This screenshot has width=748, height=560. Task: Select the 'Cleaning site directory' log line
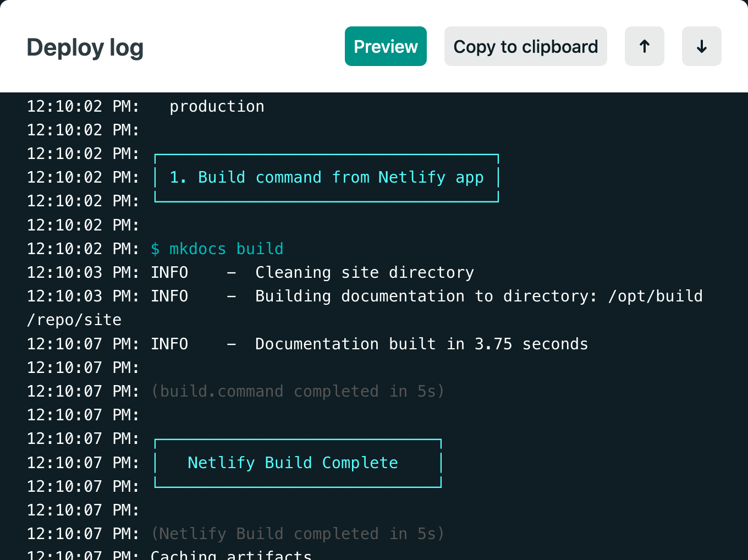point(365,272)
